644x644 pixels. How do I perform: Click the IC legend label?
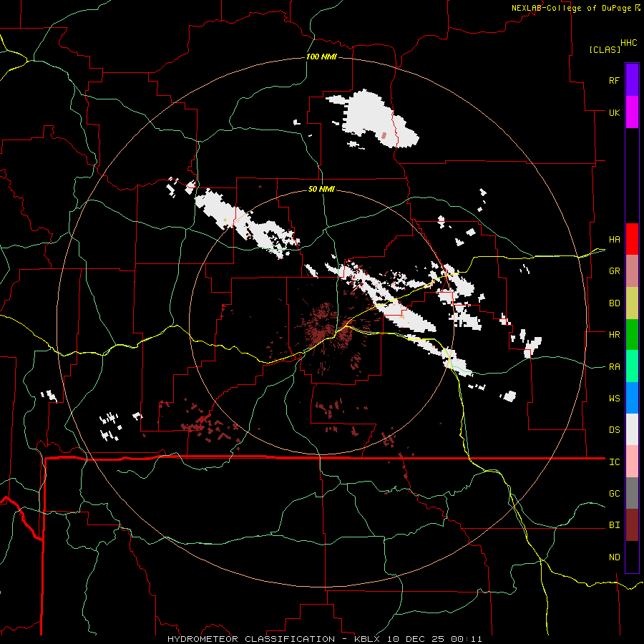coord(614,462)
